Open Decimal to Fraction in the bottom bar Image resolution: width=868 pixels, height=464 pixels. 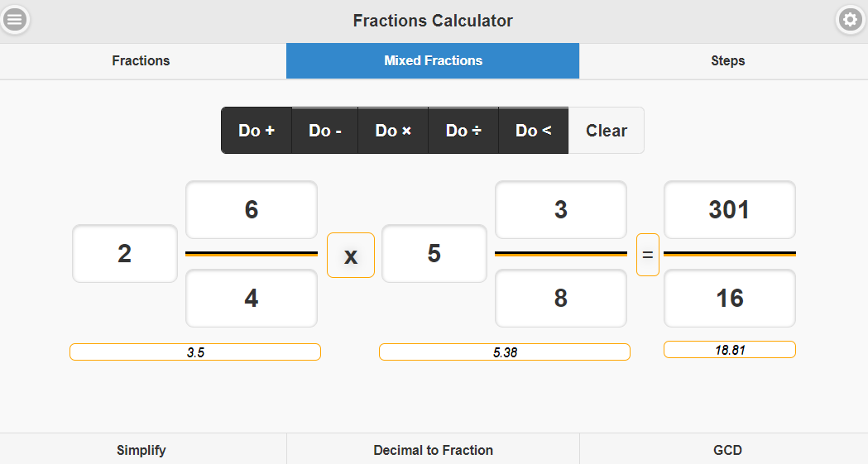433,450
